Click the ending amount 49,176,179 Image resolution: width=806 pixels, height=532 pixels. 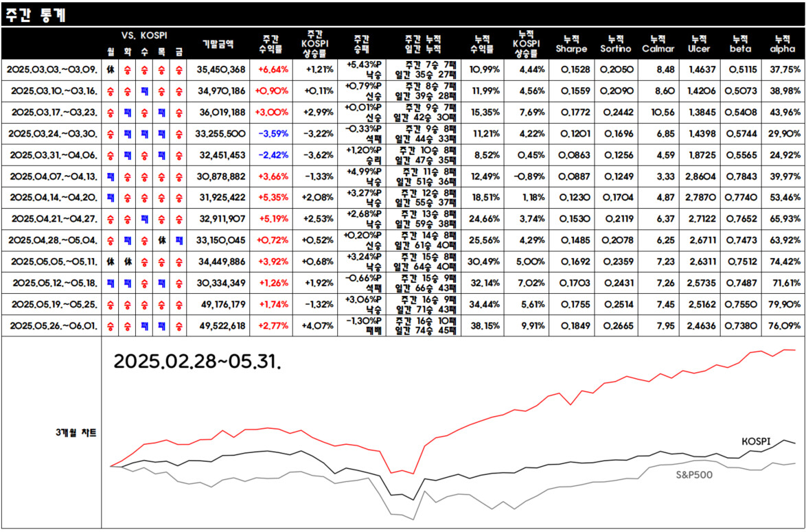222,304
